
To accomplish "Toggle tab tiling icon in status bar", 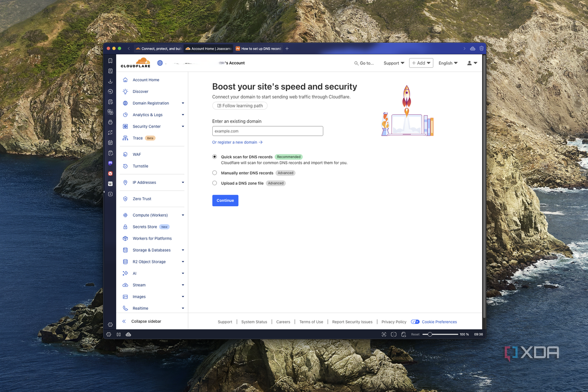I will tap(118, 334).
